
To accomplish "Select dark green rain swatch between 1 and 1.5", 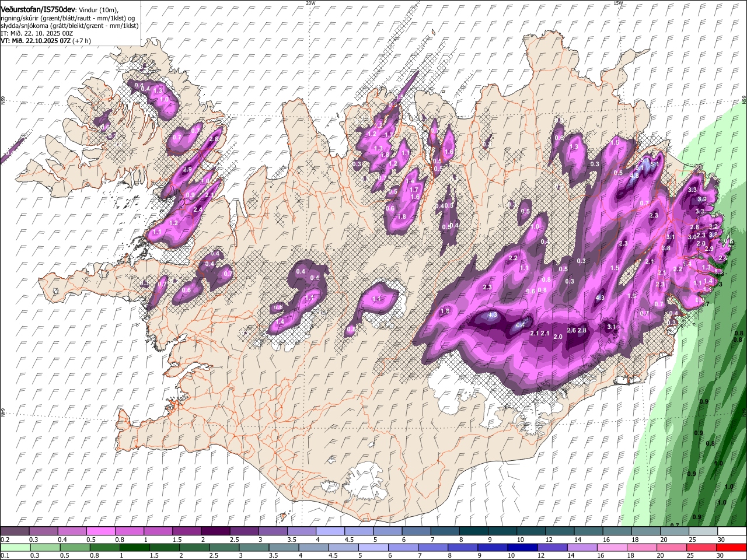I will pyautogui.click(x=135, y=547).
